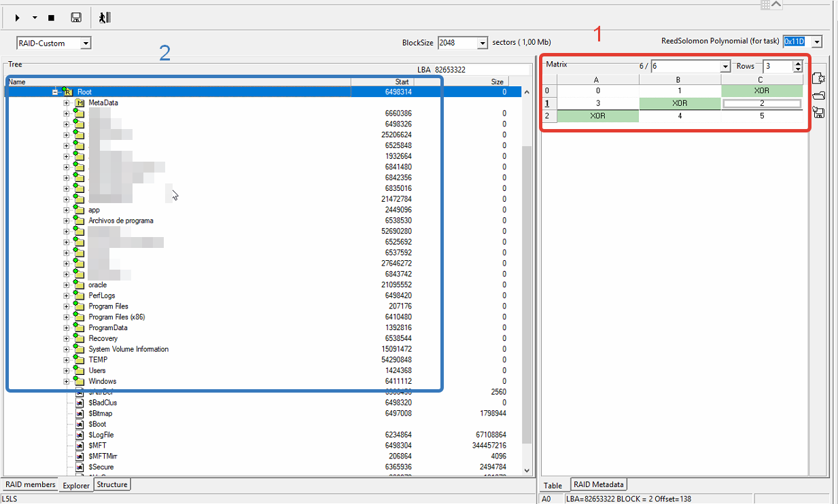Switch to the Explorer tab
The width and height of the screenshot is (838, 504).
coord(76,485)
